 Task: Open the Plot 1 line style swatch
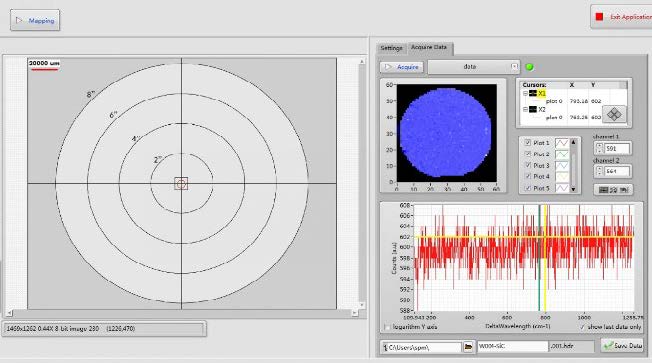point(562,143)
